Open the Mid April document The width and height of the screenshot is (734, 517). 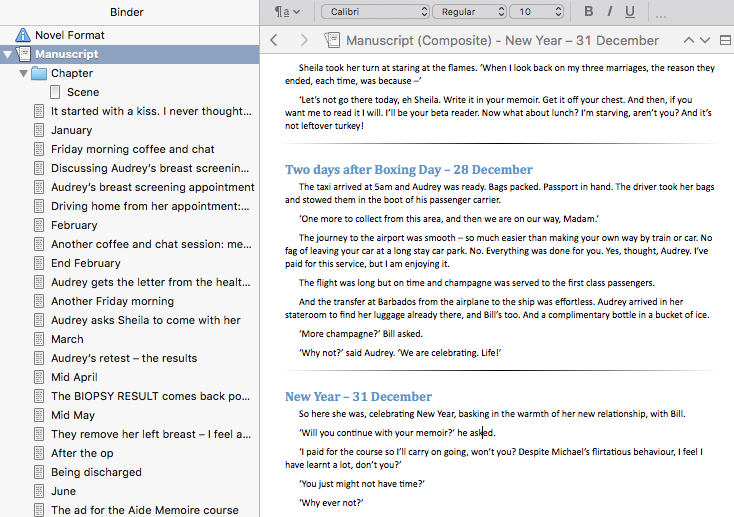coord(74,377)
